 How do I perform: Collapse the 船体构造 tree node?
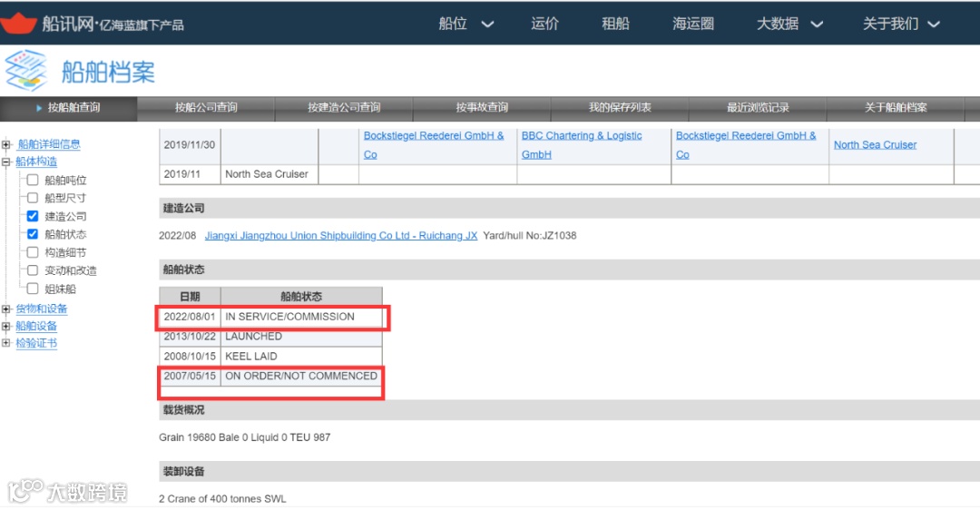click(6, 162)
